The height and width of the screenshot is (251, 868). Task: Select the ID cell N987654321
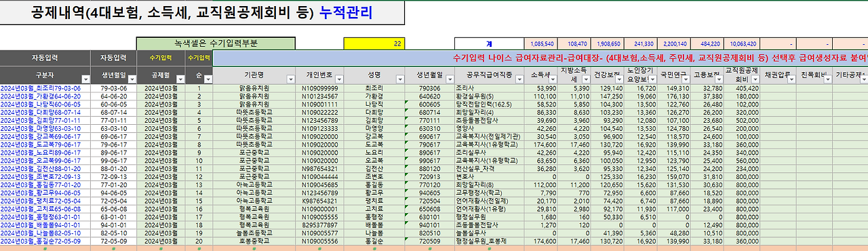[x=320, y=168]
